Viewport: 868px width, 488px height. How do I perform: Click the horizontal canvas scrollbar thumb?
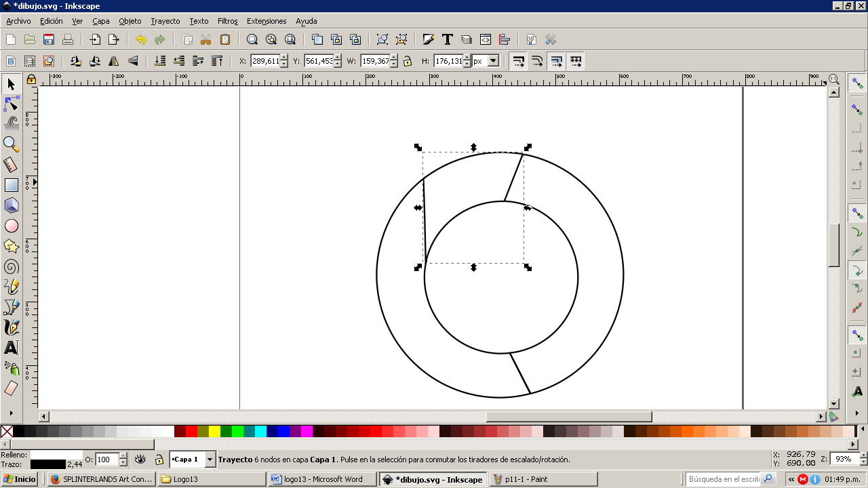pyautogui.click(x=569, y=416)
